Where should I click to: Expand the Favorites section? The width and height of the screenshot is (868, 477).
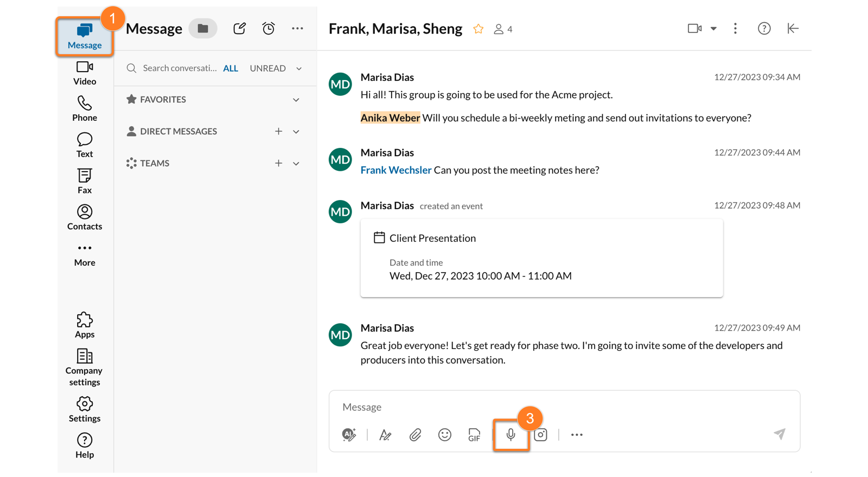pos(296,100)
